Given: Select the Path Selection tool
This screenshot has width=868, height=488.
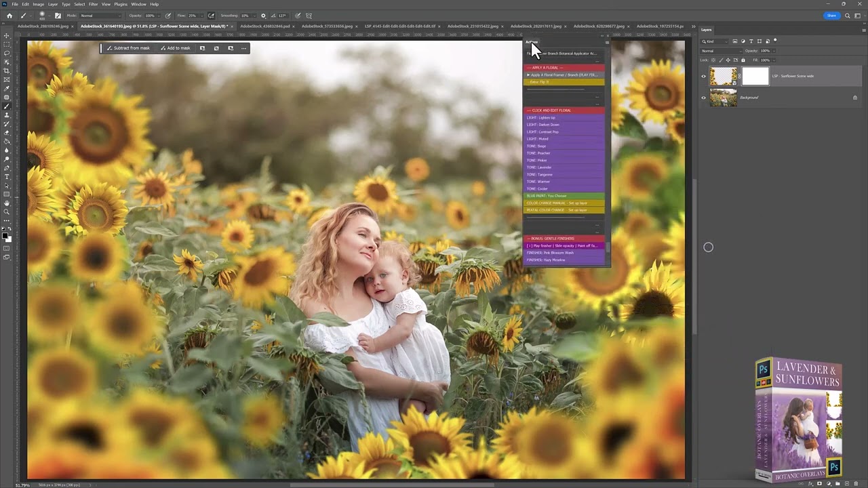Looking at the screenshot, I should 7,186.
